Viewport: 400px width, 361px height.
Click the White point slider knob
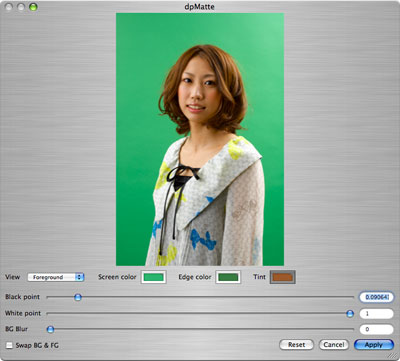350,313
